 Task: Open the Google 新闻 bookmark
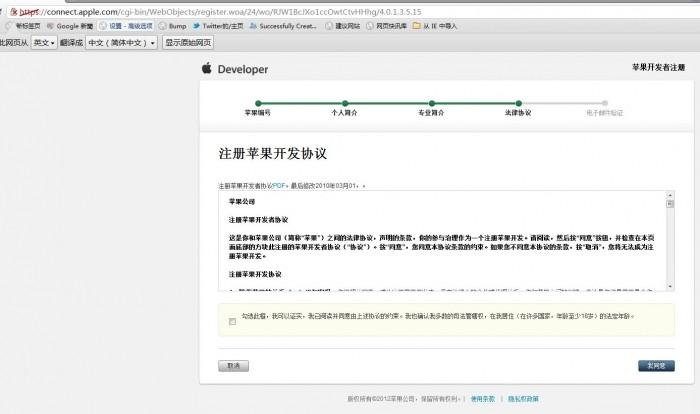tap(70, 26)
